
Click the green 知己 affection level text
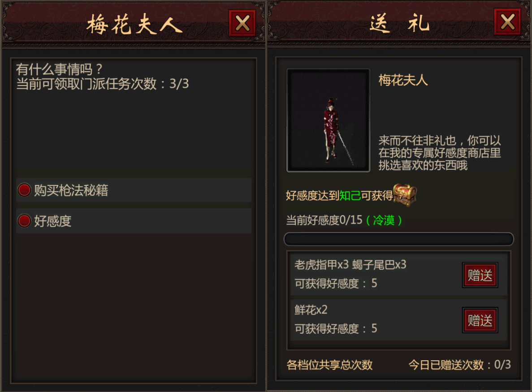[x=350, y=196]
